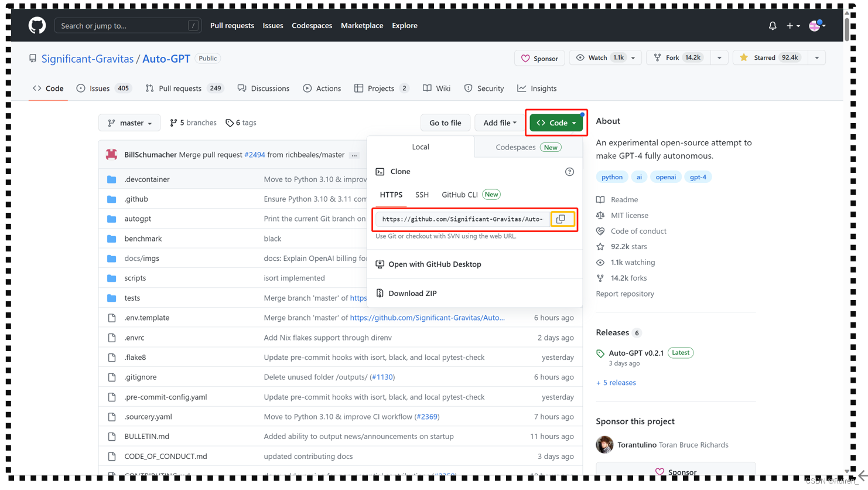Open the autogpt folder
The height and width of the screenshot is (490, 868).
pyautogui.click(x=138, y=219)
